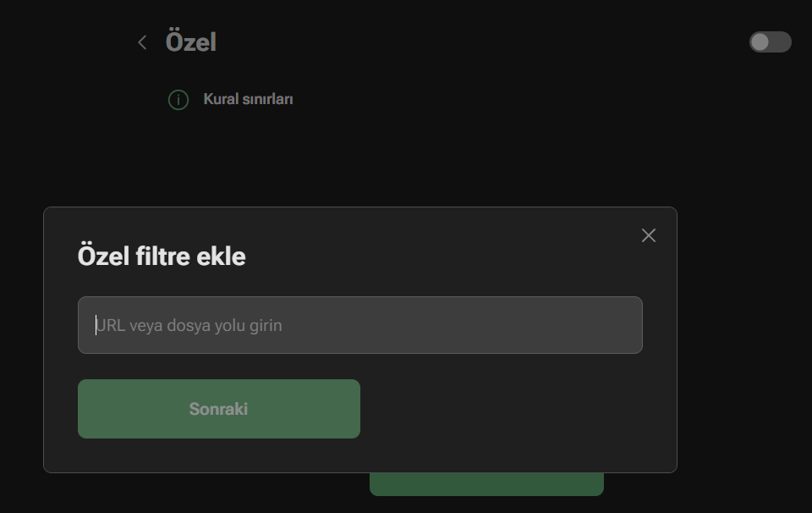Return to the previous page with the back icon
This screenshot has width=812, height=513.
click(142, 42)
